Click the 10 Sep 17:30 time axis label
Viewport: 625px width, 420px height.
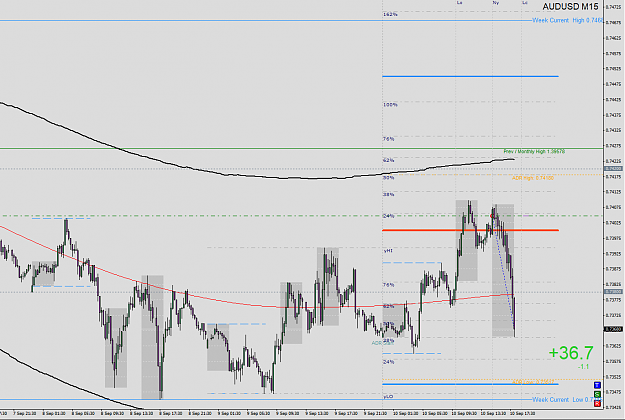coord(523,414)
